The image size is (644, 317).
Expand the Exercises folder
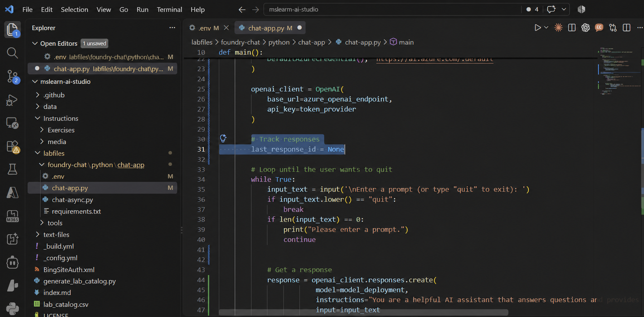[x=42, y=130]
